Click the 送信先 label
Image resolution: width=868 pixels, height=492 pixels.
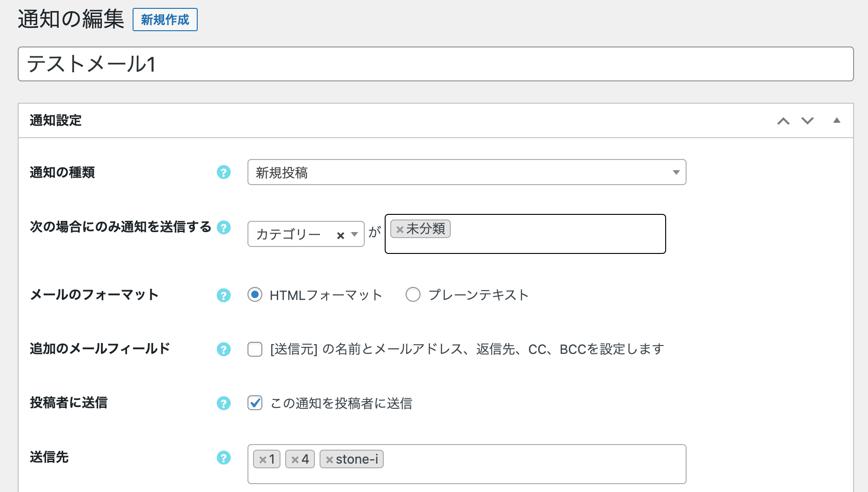click(x=49, y=457)
